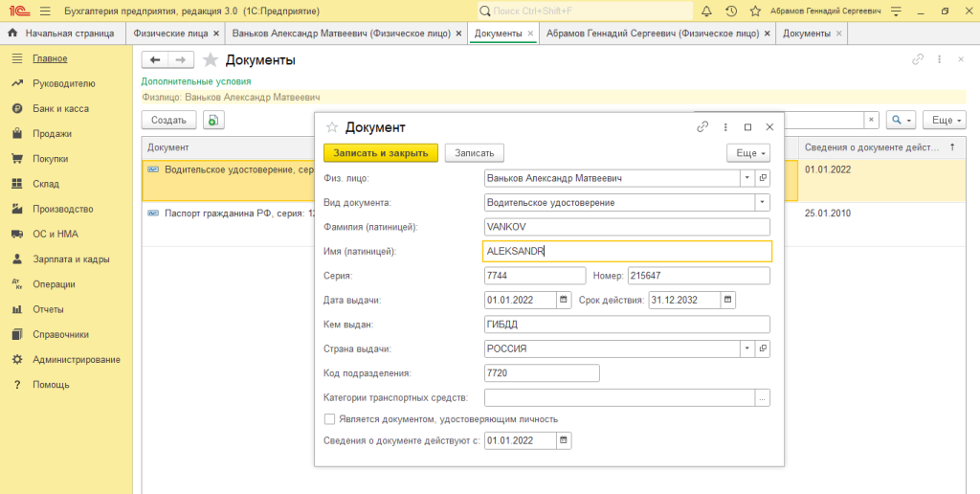Go back with left arrow in Документы

click(x=155, y=60)
